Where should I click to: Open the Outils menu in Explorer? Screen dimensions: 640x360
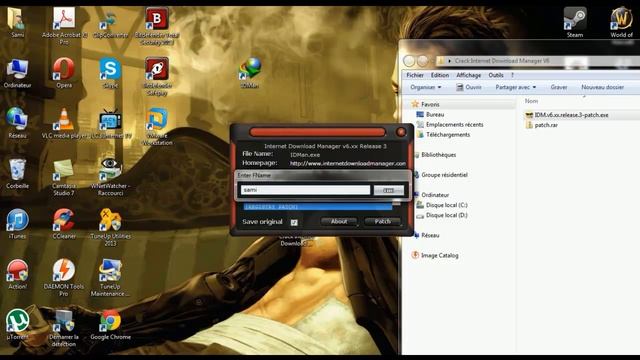(x=496, y=75)
